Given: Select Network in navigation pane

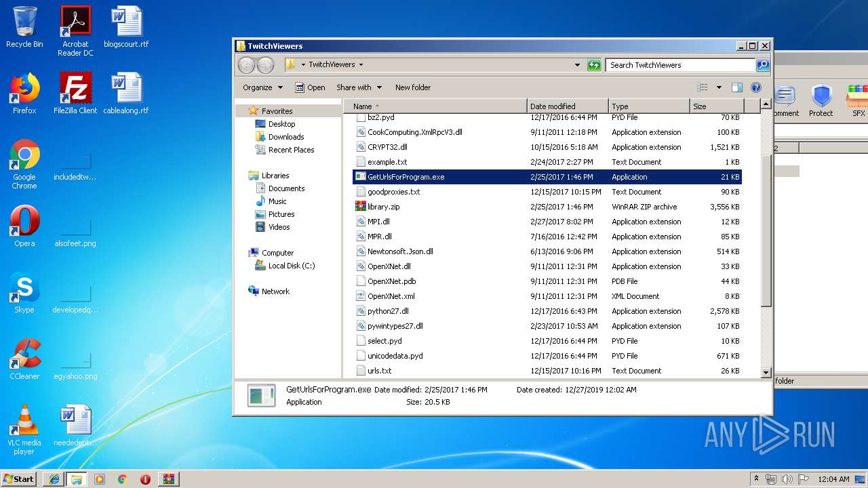Looking at the screenshot, I should (x=275, y=291).
